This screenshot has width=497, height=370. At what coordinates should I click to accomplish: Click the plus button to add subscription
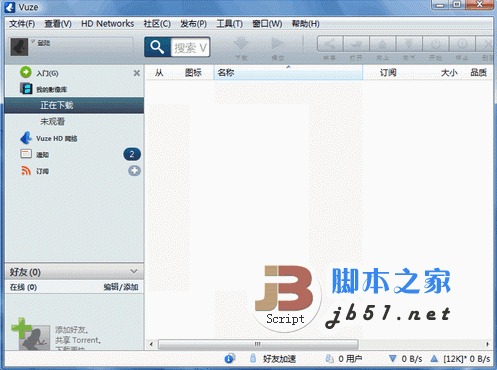point(134,171)
